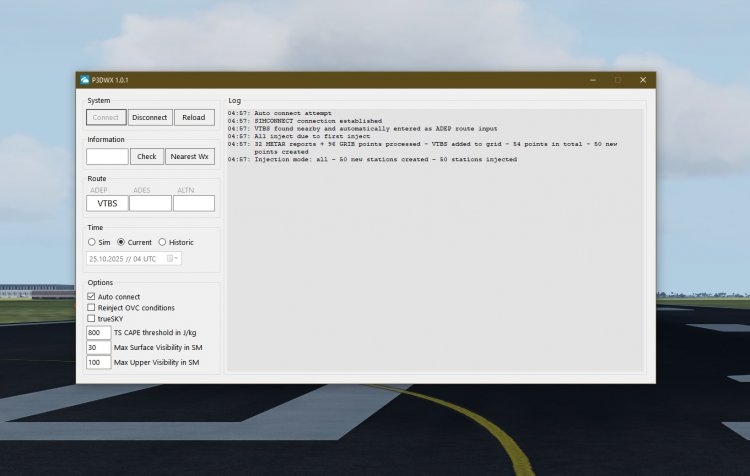Click the P3DWX app icon in title bar

[x=86, y=80]
